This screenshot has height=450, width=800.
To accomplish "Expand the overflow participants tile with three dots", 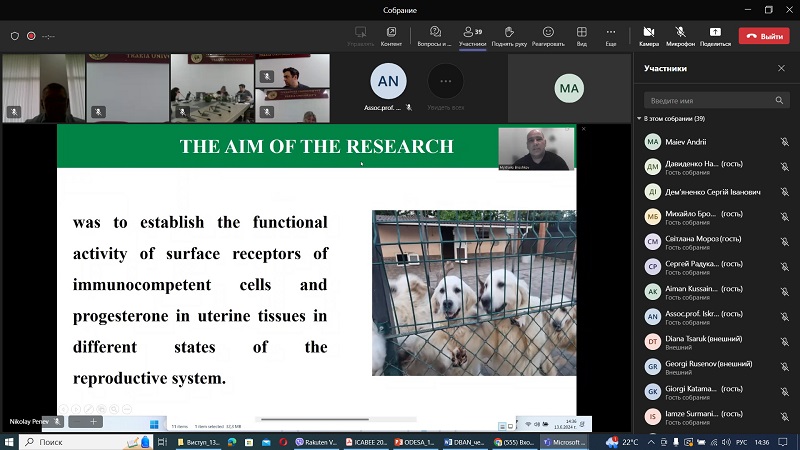I will click(445, 80).
